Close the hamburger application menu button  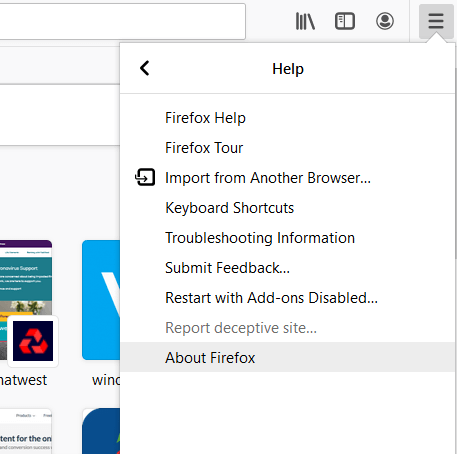pyautogui.click(x=436, y=21)
